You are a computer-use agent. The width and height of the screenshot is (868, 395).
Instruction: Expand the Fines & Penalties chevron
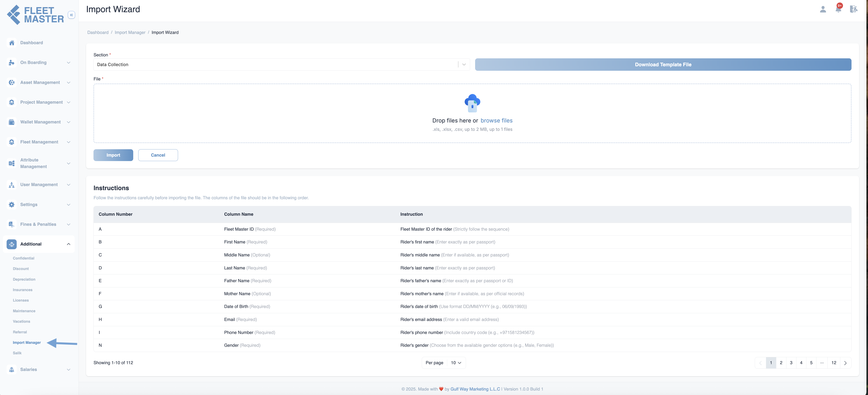69,224
